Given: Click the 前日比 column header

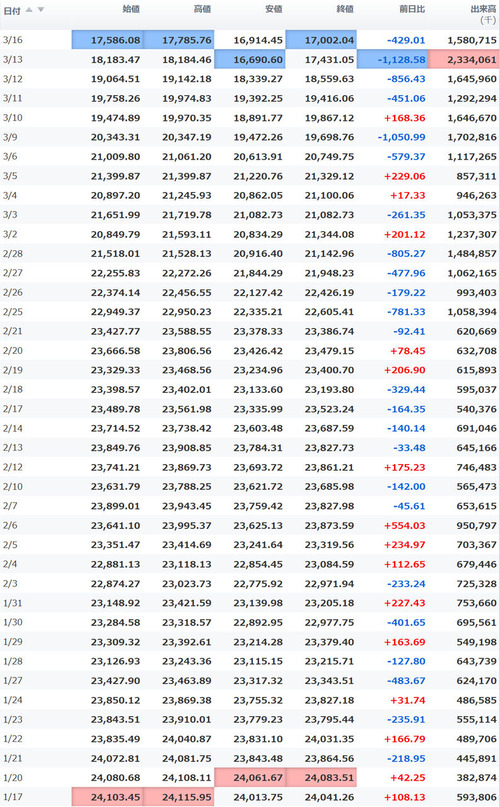Looking at the screenshot, I should (x=412, y=9).
